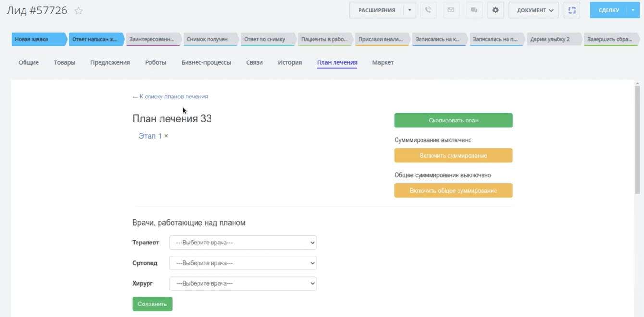Open the chat messages icon
644x317 pixels.
(474, 10)
